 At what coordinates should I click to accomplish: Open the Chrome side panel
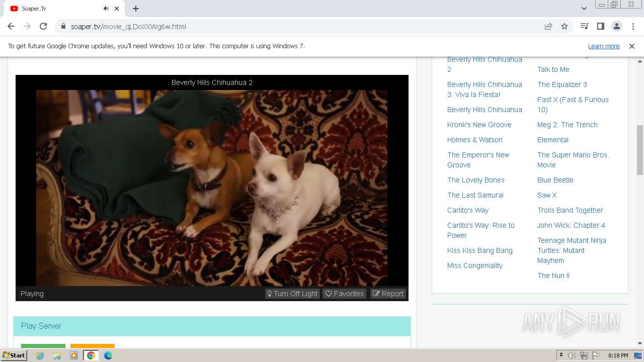(x=600, y=26)
